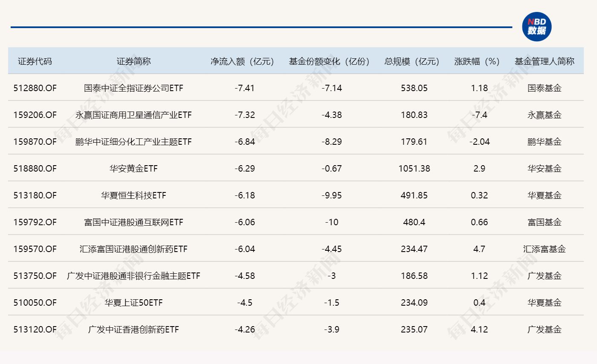Click total scale value 1051.38
597x364 pixels.
click(414, 169)
